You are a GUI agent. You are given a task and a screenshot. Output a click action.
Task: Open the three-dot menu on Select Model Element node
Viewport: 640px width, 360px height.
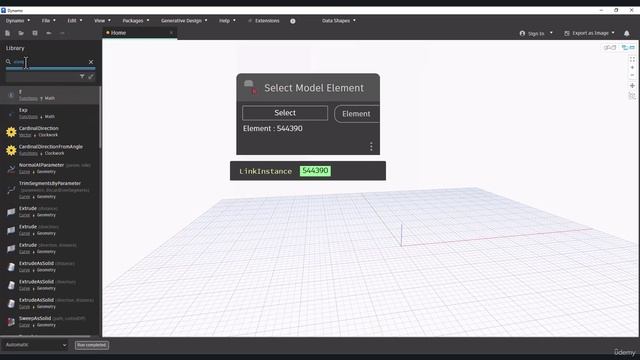pyautogui.click(x=371, y=146)
